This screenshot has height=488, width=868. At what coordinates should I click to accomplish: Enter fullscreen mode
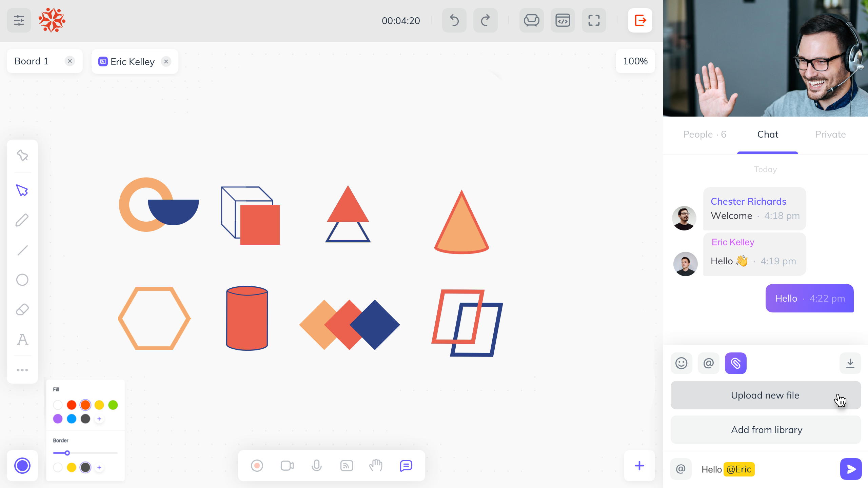[x=594, y=21]
